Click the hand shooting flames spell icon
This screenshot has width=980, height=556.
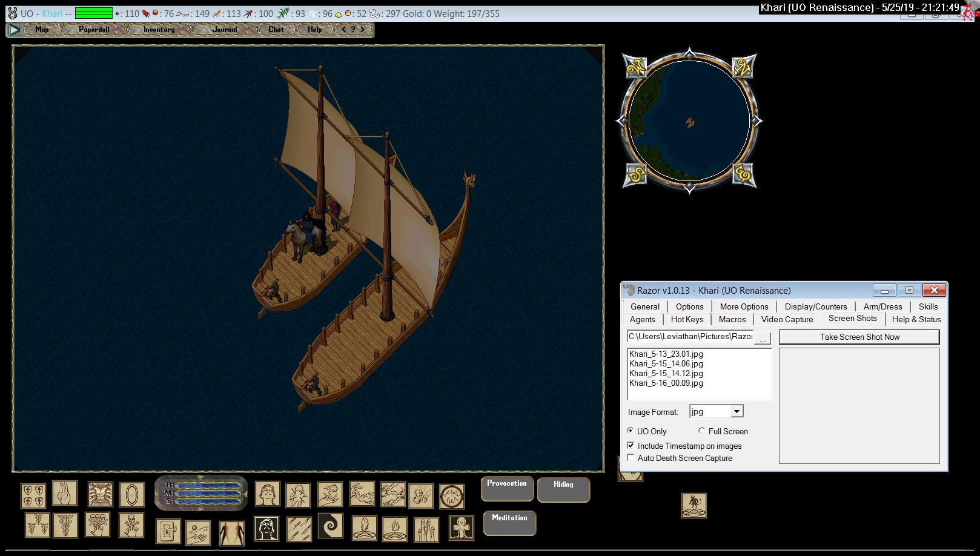(x=362, y=494)
